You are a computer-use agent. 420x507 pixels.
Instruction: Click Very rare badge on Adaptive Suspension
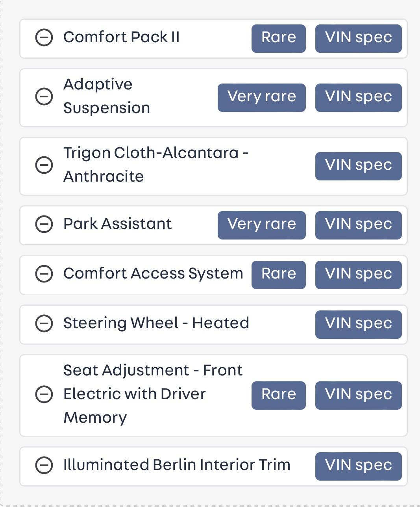[261, 97]
